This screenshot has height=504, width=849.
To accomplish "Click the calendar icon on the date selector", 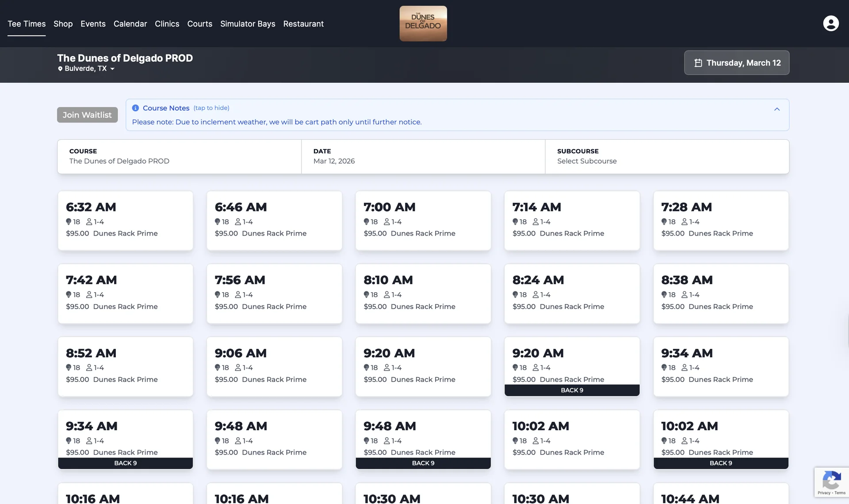I will point(699,63).
